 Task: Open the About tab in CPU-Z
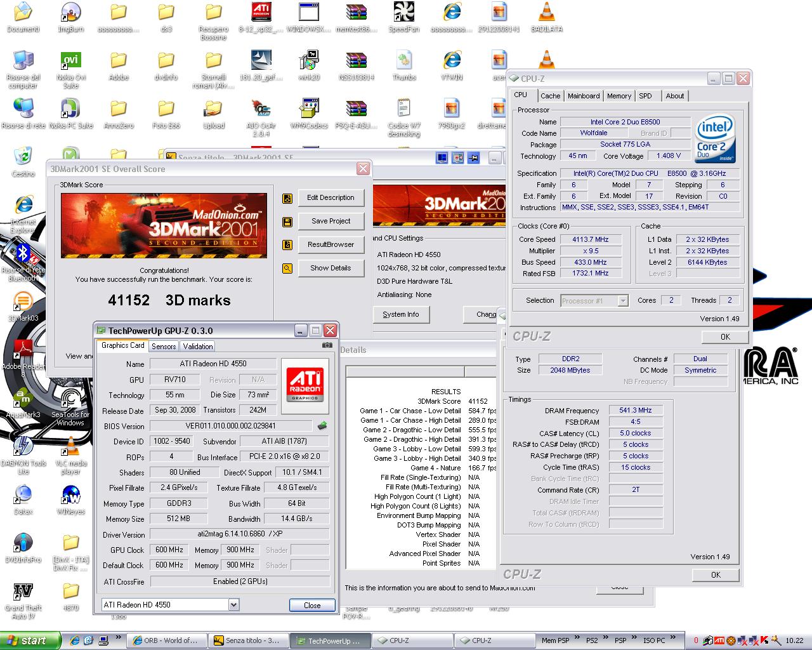[675, 96]
